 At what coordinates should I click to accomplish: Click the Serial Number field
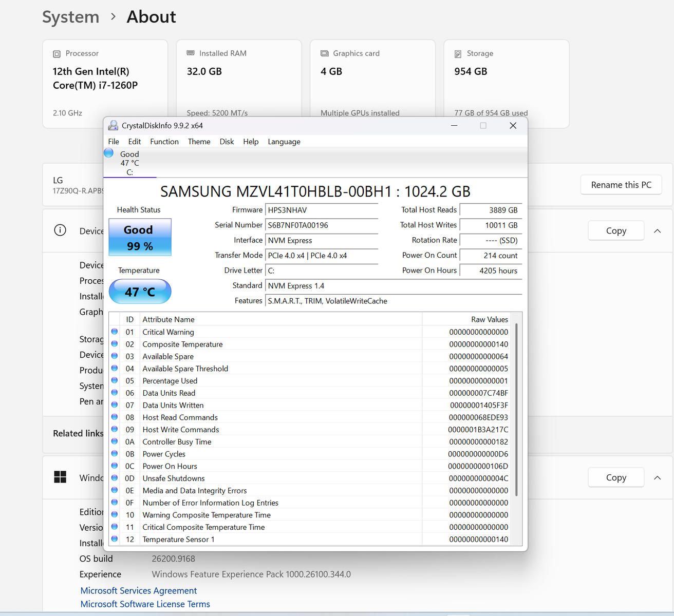click(x=322, y=225)
